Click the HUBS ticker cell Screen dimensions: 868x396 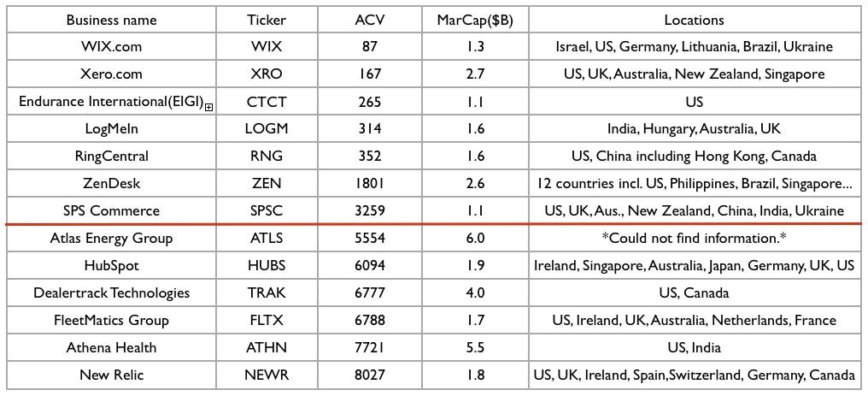pyautogui.click(x=267, y=265)
